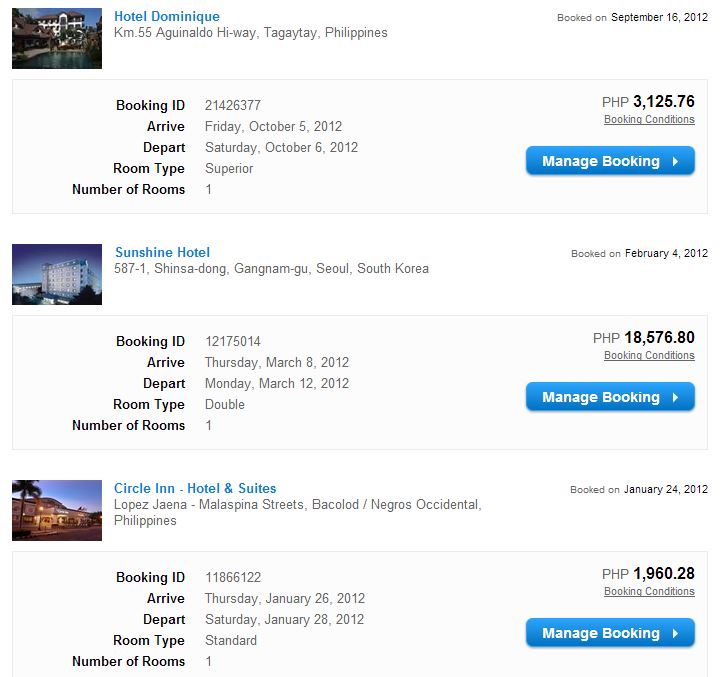Click the booking ID number 11866122
The width and height of the screenshot is (720, 677).
pos(233,577)
